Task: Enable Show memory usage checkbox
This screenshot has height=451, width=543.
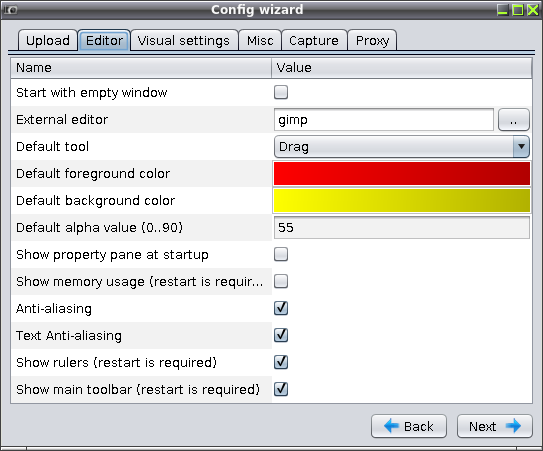Action: pos(281,281)
